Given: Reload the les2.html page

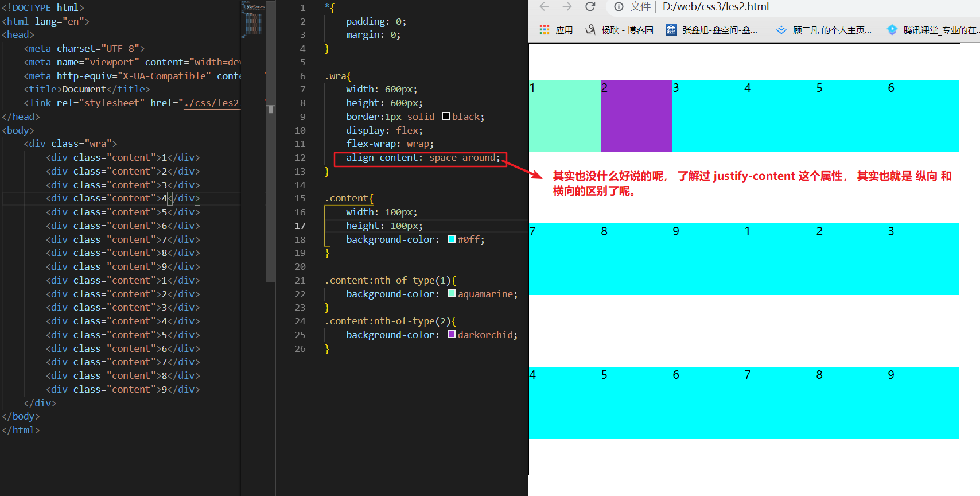Looking at the screenshot, I should [x=590, y=7].
